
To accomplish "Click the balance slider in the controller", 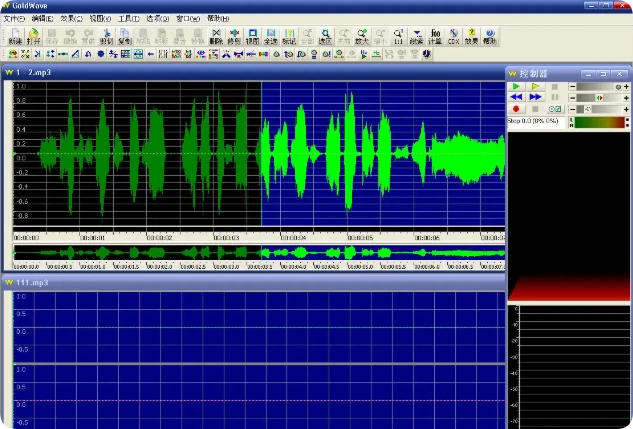I will point(599,98).
